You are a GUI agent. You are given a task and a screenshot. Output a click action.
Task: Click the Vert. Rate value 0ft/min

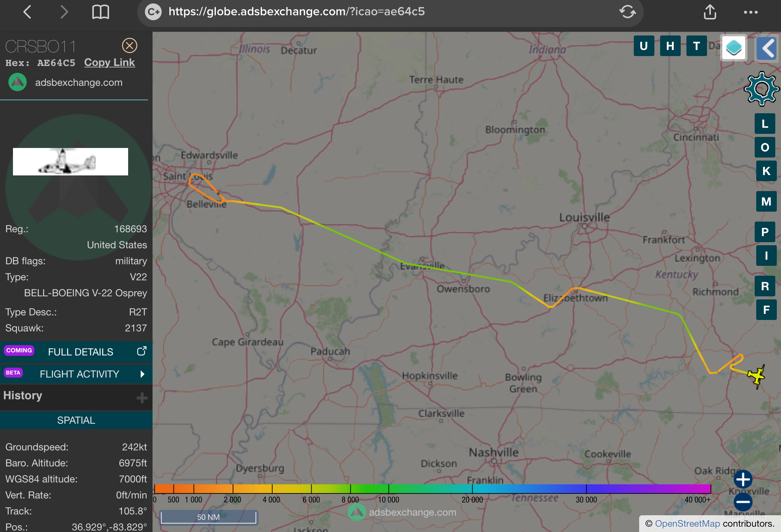[x=132, y=495]
